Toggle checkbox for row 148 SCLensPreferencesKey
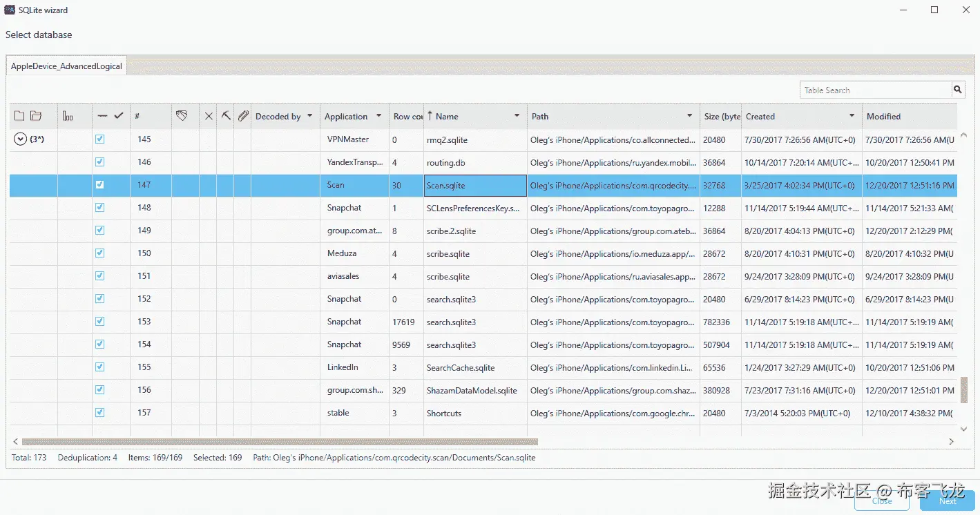Screen dimensions: 980x515 (99, 208)
